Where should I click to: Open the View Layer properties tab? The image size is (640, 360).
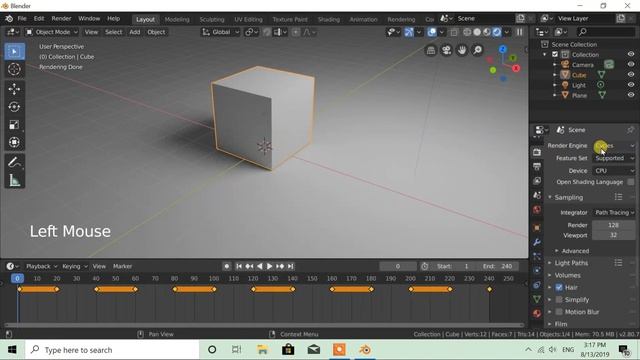click(537, 180)
